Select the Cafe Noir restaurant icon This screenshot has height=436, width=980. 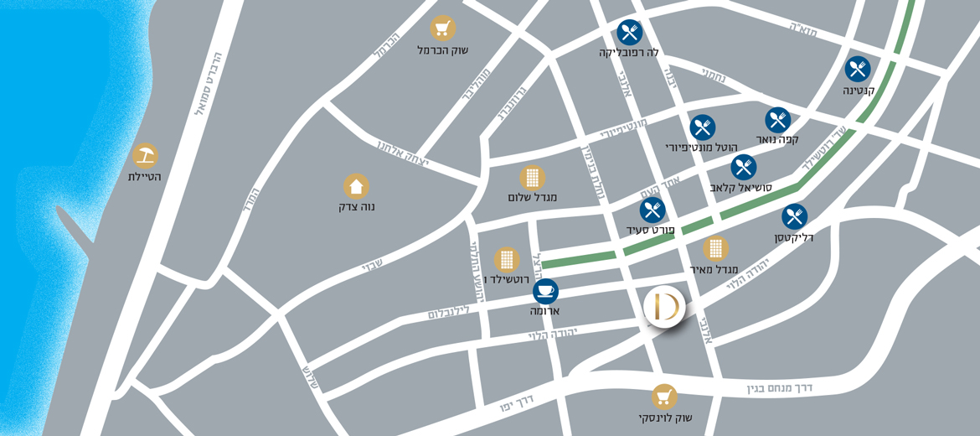click(x=778, y=120)
